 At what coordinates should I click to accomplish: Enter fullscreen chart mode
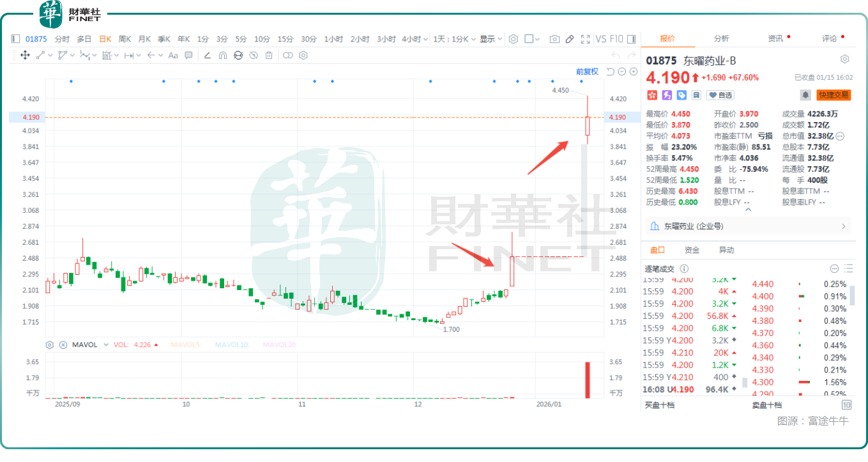585,39
